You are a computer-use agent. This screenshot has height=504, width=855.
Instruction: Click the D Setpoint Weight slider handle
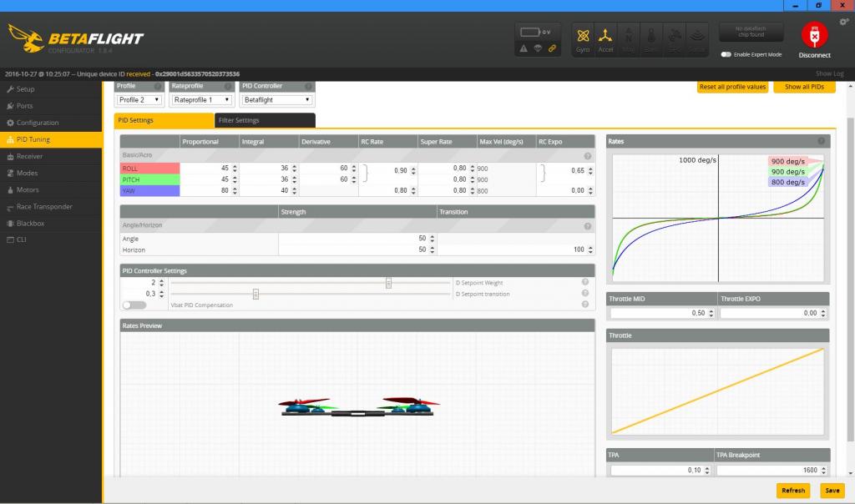coord(388,283)
